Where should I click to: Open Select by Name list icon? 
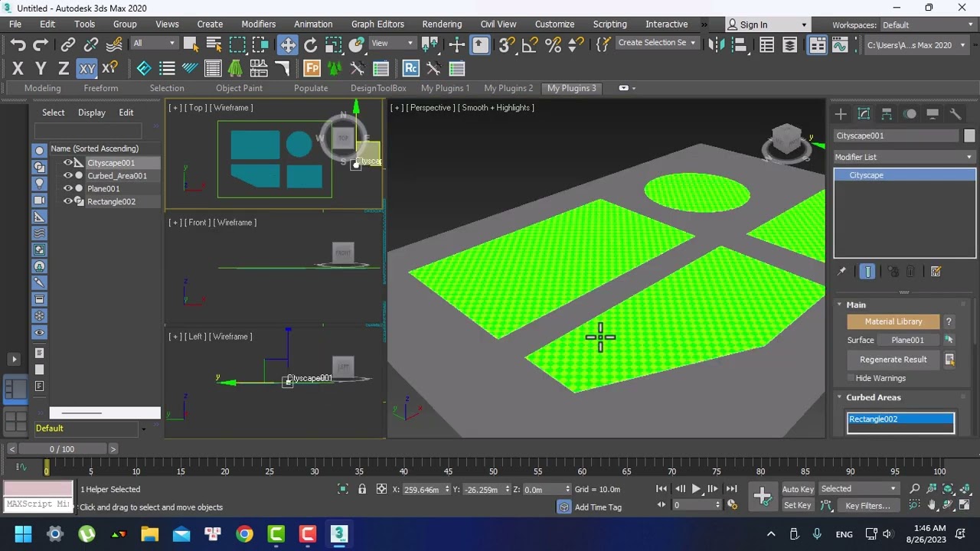pyautogui.click(x=214, y=45)
